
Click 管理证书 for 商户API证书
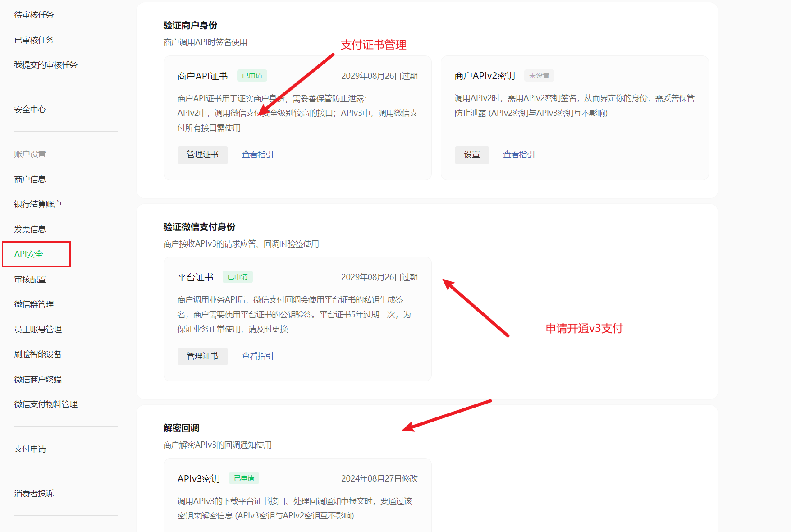tap(202, 155)
